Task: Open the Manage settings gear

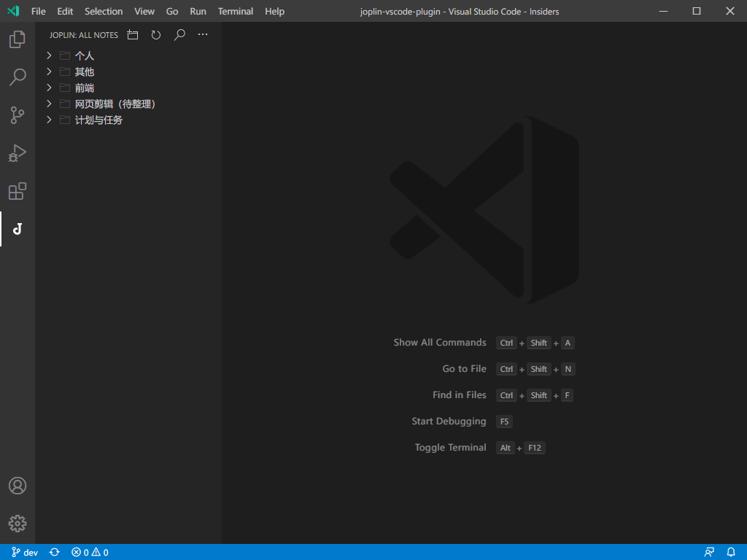Action: [x=17, y=523]
